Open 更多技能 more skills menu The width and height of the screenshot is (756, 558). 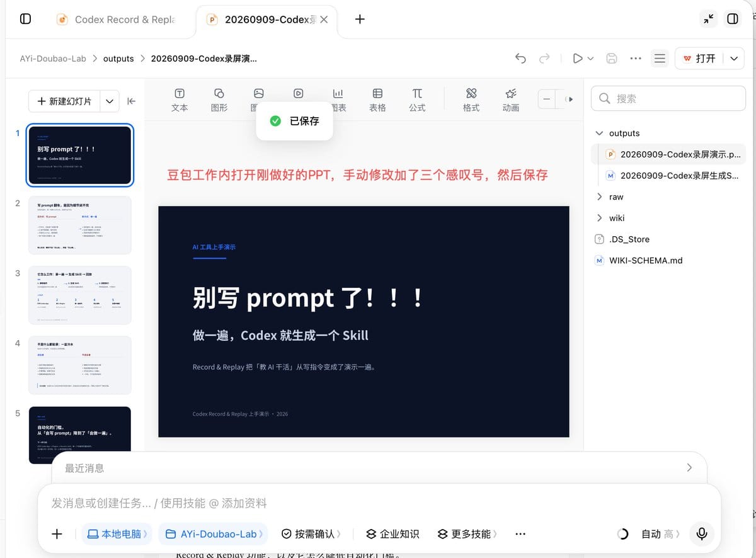(x=467, y=534)
